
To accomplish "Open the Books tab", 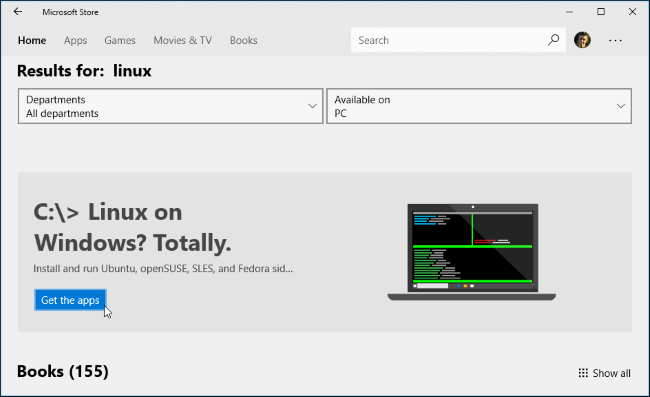I will (x=244, y=40).
